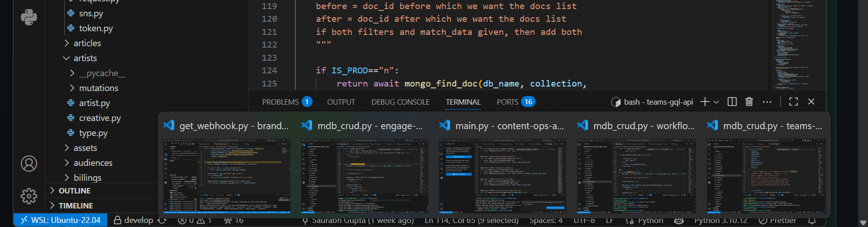Switch to the DEBUG CONSOLE tab
868x227 pixels.
tap(400, 102)
